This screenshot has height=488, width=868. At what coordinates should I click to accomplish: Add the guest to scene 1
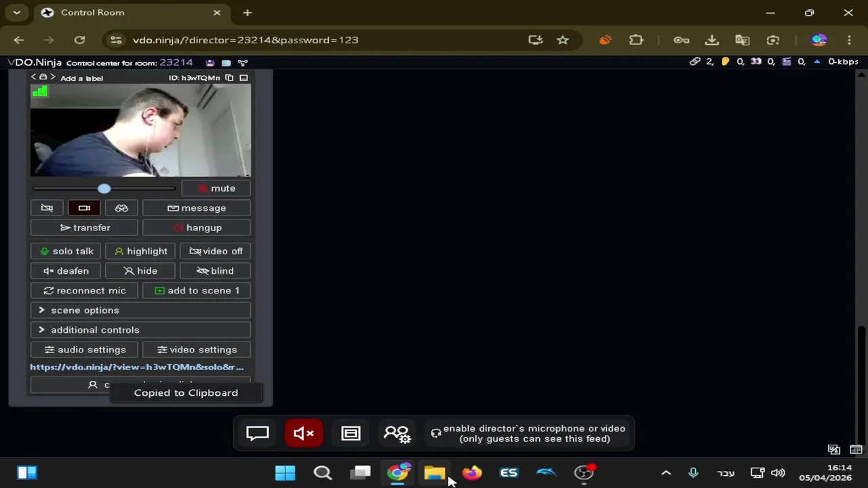pos(197,290)
